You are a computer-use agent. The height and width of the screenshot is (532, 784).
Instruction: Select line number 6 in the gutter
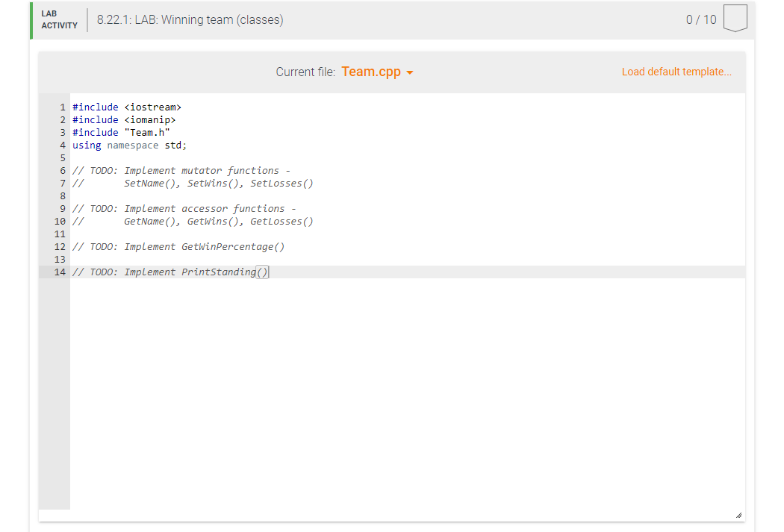62,170
